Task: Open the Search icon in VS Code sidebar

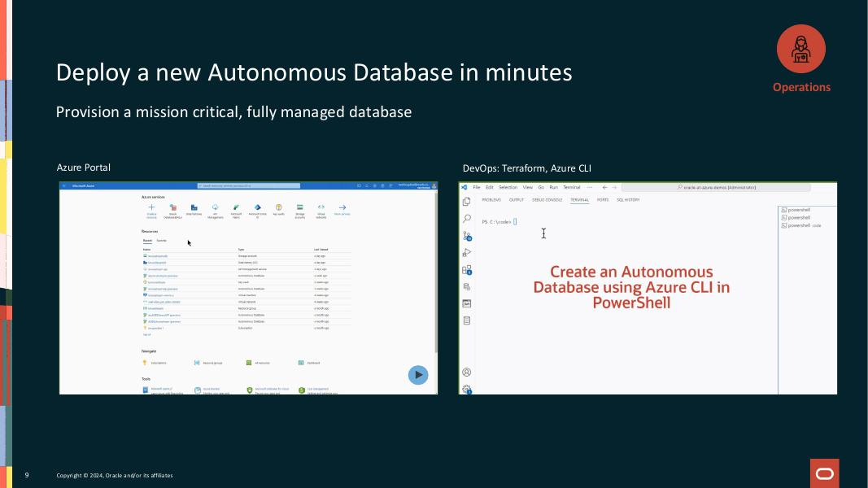Action: [x=467, y=219]
